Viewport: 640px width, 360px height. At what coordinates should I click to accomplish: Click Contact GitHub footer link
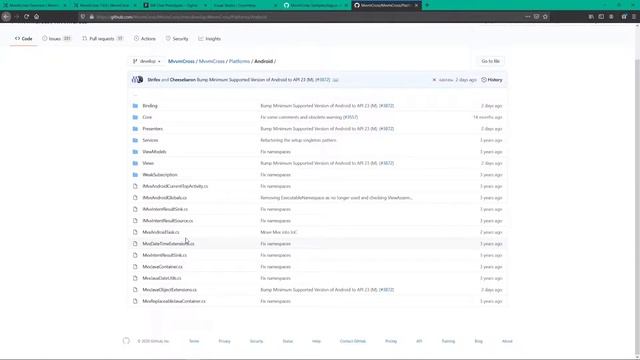tap(353, 341)
